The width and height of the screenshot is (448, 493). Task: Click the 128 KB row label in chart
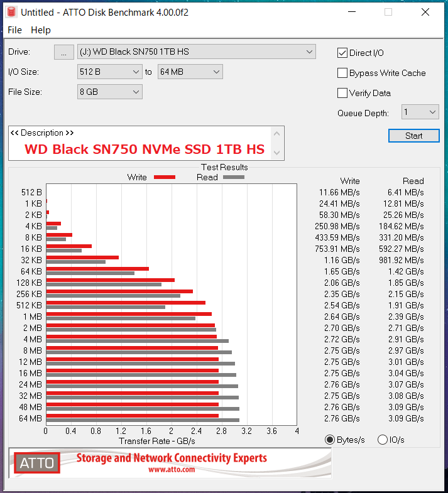(29, 283)
